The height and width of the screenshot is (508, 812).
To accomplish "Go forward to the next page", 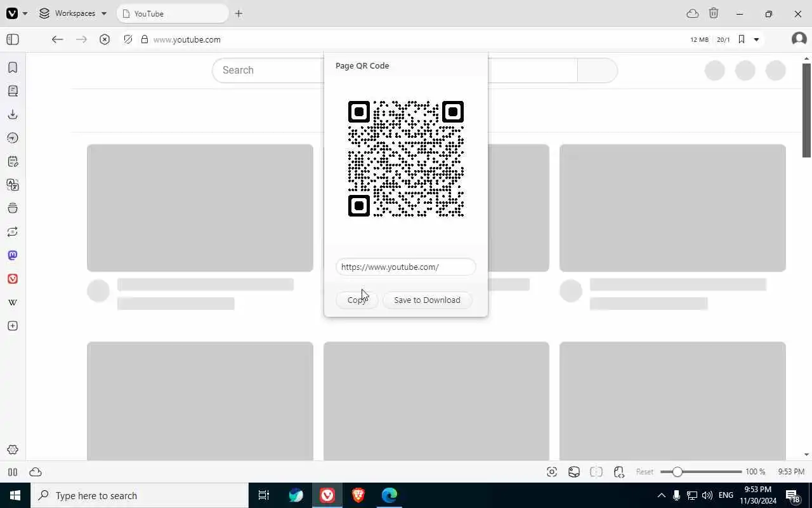I will (x=81, y=39).
